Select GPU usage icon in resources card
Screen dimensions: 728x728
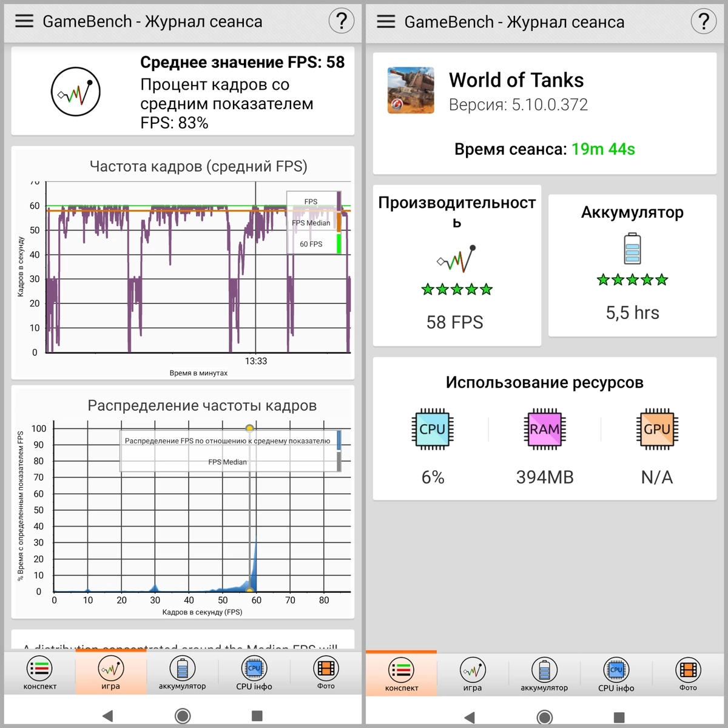click(x=656, y=429)
